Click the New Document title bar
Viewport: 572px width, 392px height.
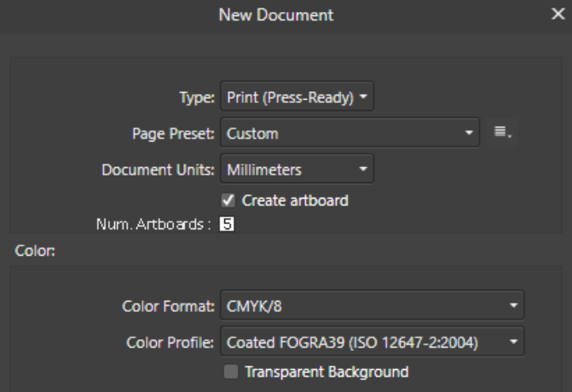coord(276,15)
